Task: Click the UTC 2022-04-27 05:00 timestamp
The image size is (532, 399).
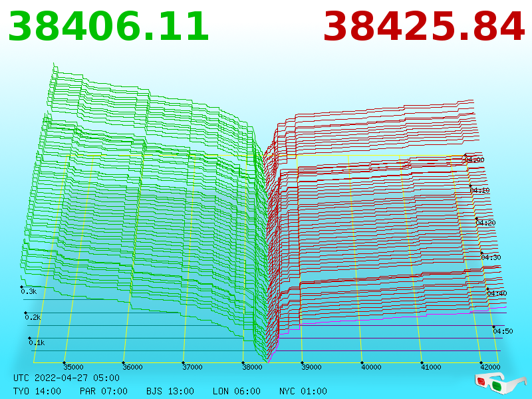Action: pyautogui.click(x=66, y=378)
